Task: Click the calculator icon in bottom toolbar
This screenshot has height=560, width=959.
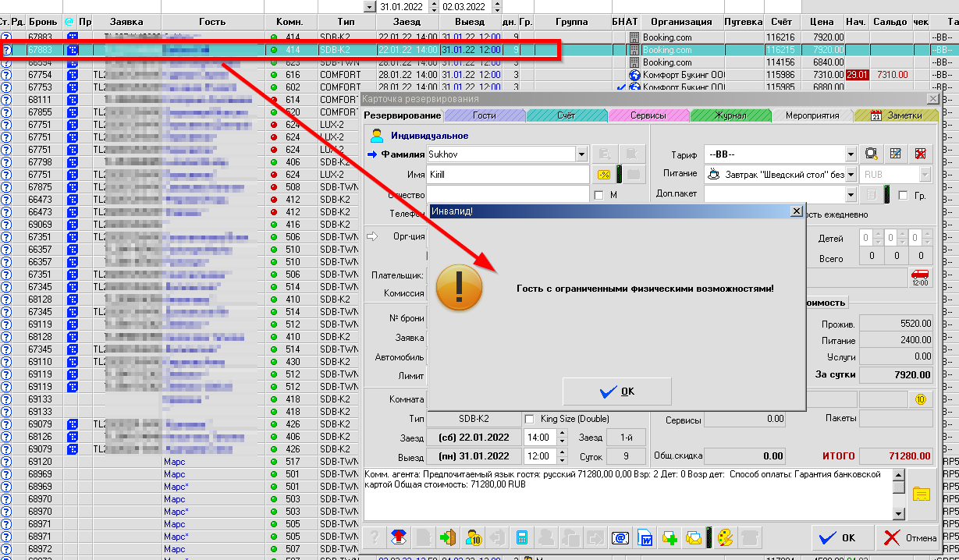Action: pos(522,537)
